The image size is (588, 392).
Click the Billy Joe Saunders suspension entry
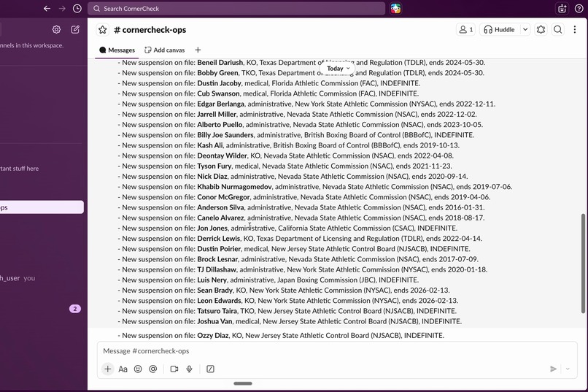(296, 134)
